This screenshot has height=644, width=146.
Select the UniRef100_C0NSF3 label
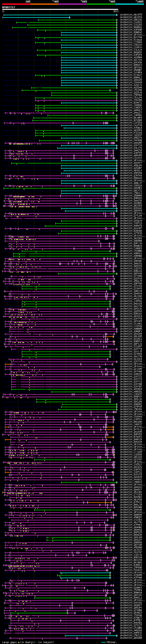(131, 108)
